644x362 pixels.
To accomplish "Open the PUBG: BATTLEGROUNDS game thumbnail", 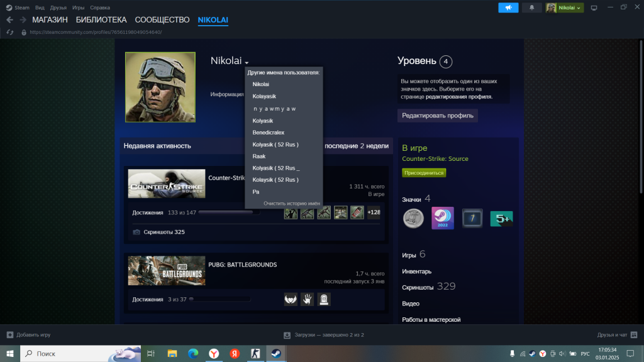I will pyautogui.click(x=167, y=270).
